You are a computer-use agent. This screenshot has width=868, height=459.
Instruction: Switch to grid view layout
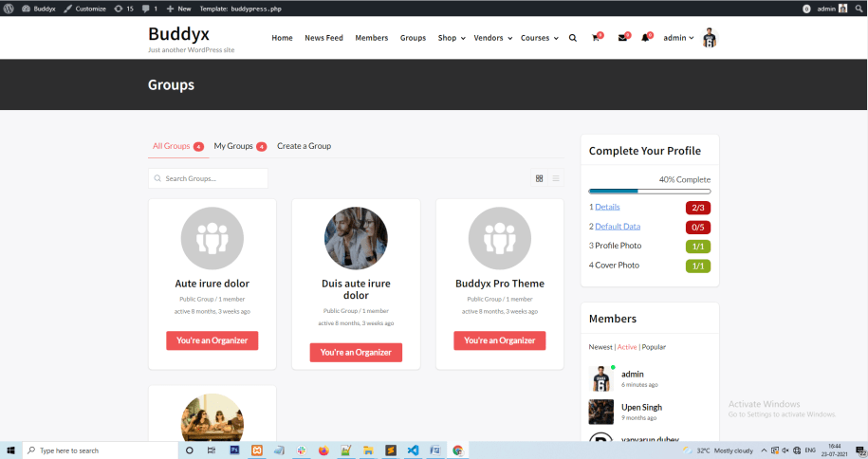click(x=539, y=178)
